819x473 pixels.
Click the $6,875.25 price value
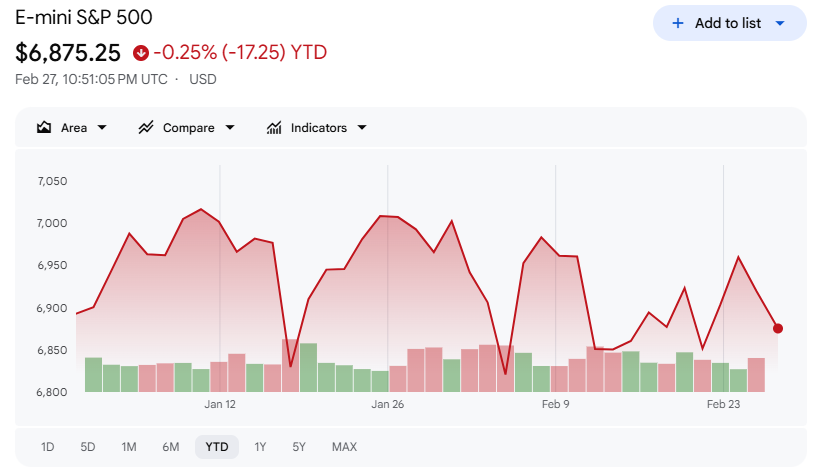click(x=68, y=53)
